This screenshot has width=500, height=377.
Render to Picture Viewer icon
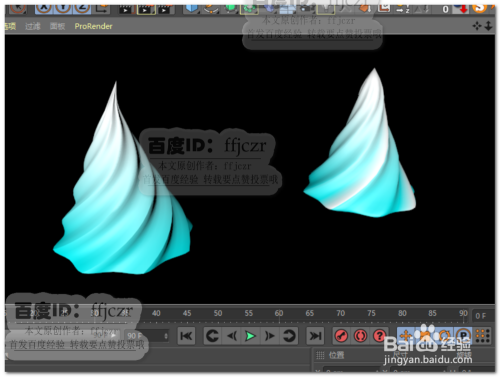(x=145, y=9)
